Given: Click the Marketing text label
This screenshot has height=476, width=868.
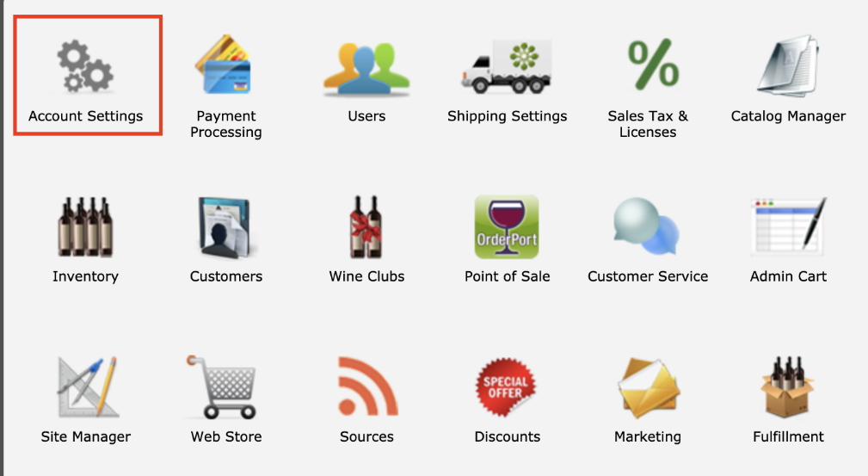Looking at the screenshot, I should pos(648,437).
